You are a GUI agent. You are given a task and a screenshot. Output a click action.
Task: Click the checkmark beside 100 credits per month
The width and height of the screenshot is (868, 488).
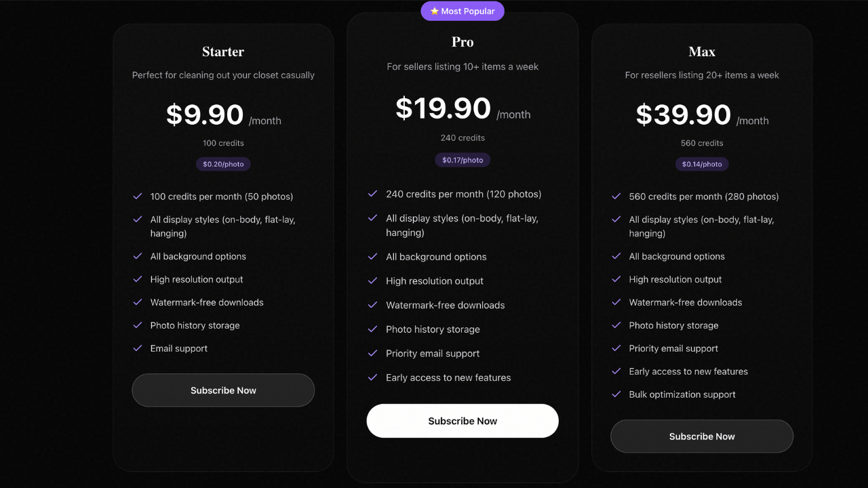point(138,197)
